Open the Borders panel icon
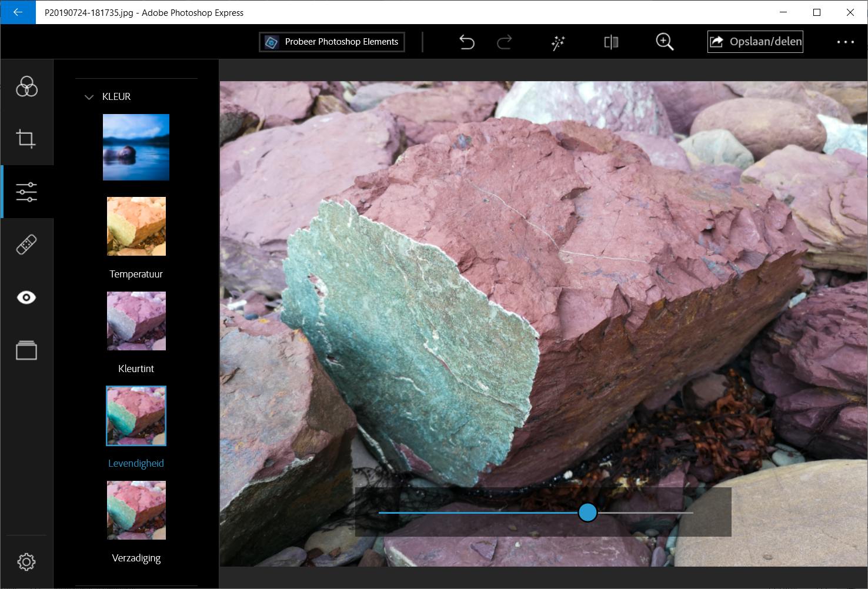 point(26,350)
